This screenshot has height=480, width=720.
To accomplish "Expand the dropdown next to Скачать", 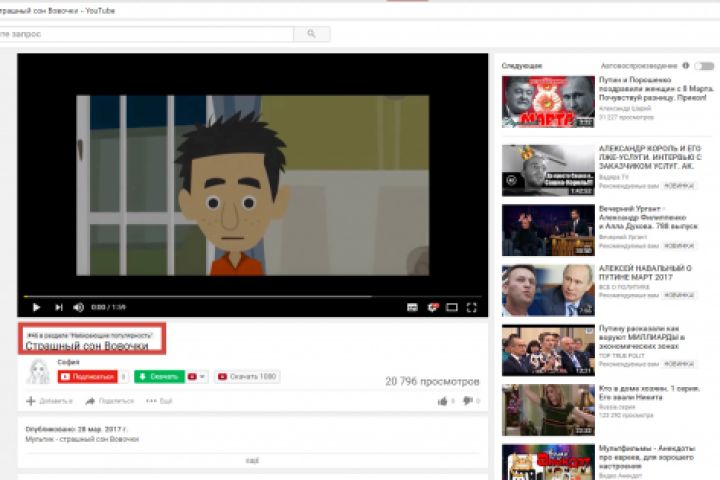I will click(197, 377).
